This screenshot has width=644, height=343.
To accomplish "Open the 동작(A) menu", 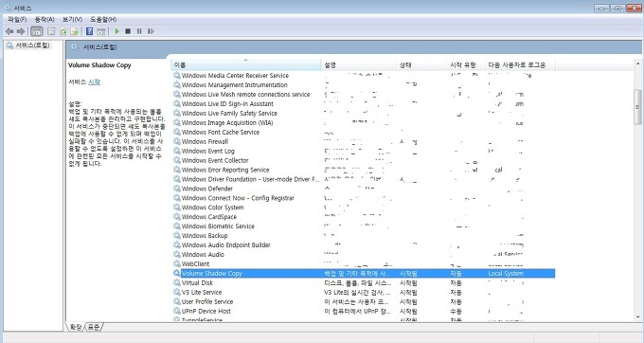I will coord(45,19).
